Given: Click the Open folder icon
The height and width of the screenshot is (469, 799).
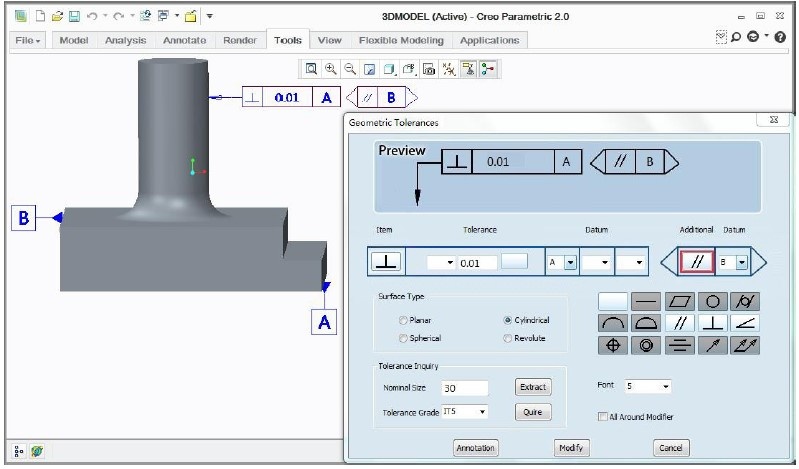Looking at the screenshot, I should pos(57,16).
